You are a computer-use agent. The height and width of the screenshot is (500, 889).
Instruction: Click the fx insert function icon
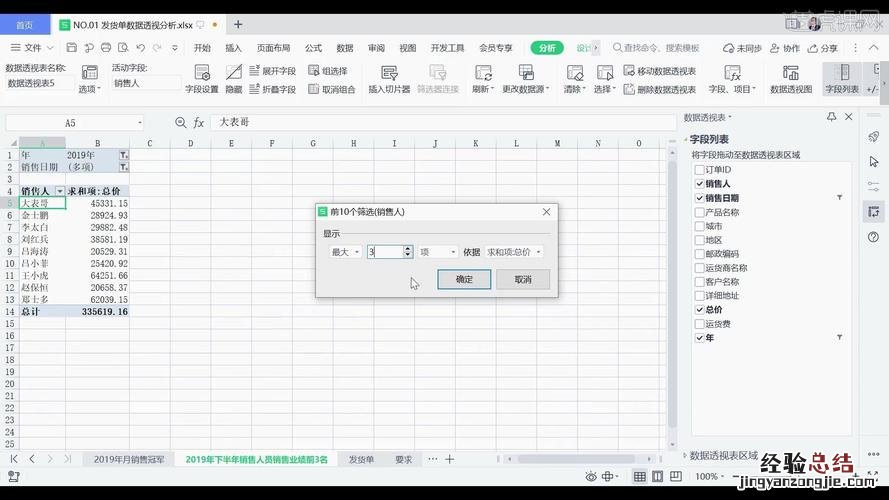click(199, 123)
